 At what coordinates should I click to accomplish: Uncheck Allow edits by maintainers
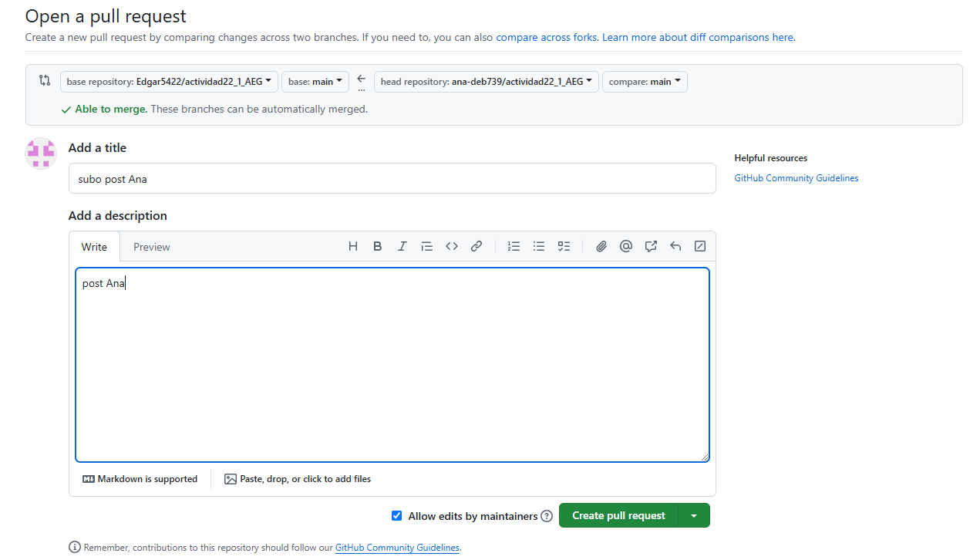(x=396, y=516)
